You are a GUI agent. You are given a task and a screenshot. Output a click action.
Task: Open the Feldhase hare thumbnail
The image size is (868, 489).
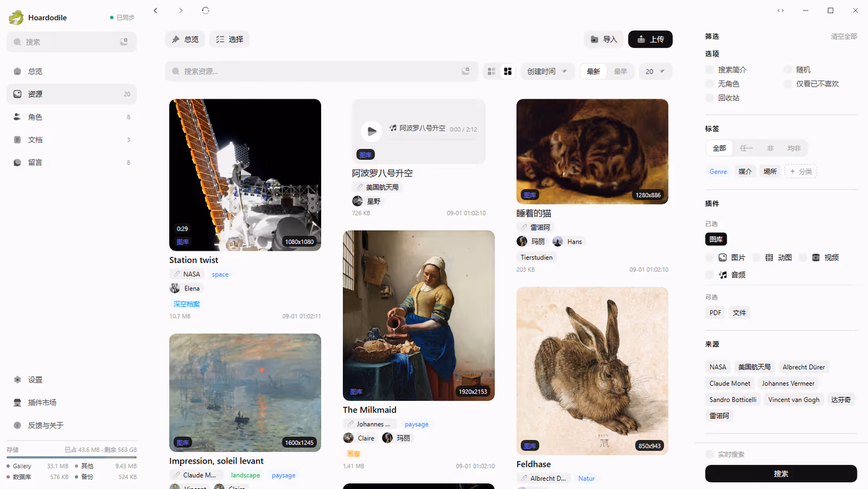click(x=592, y=371)
